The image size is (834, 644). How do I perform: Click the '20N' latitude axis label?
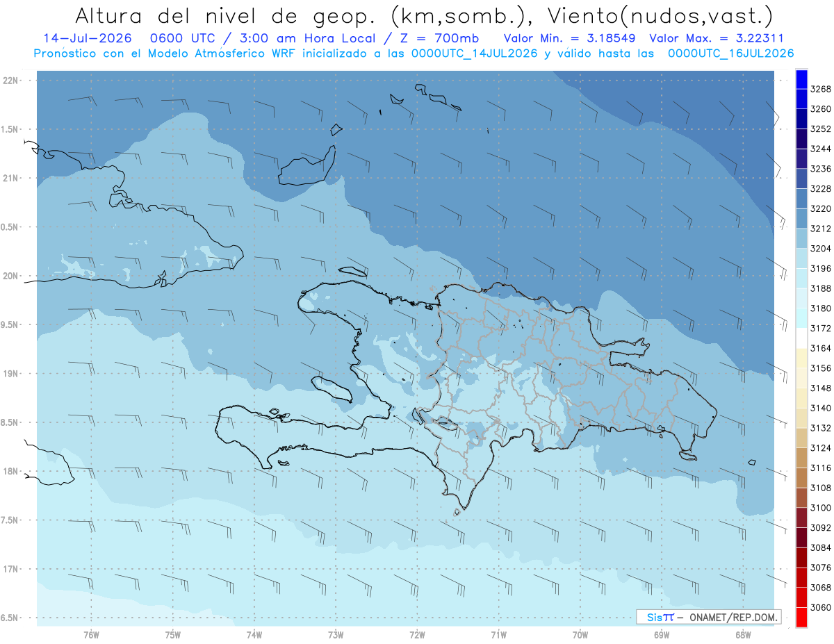coord(10,276)
